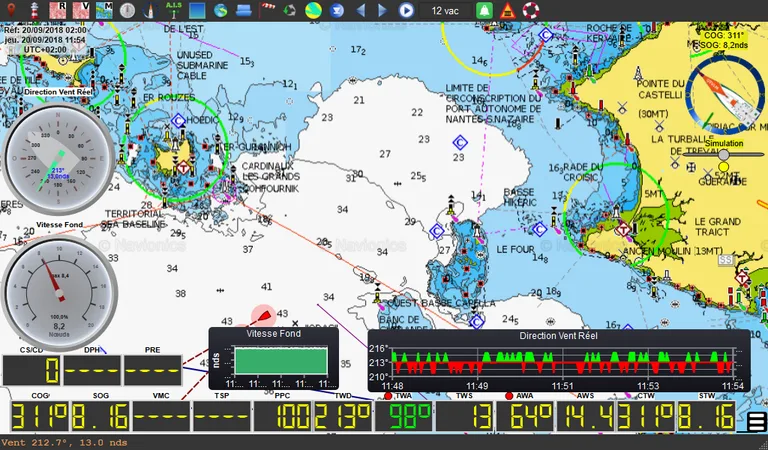The width and height of the screenshot is (768, 450).
Task: Click the green recycle arrows icon
Action: click(290, 10)
